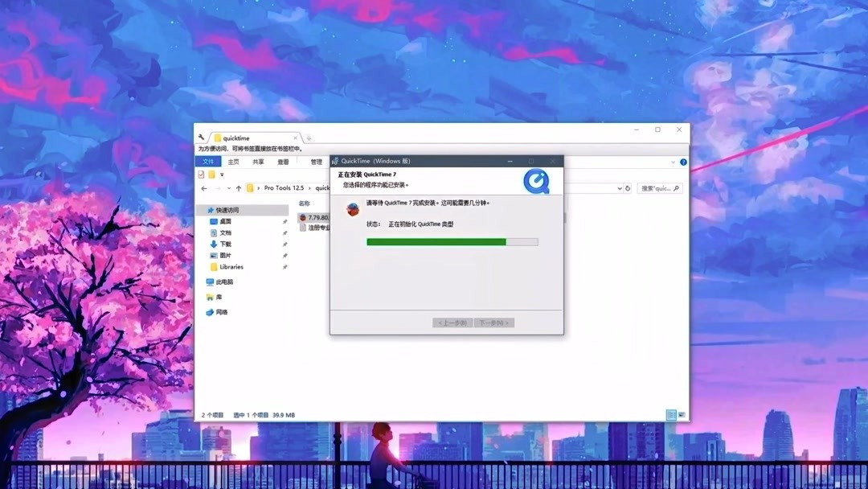The height and width of the screenshot is (489, 868).
Task: Click the up-one-level arrow near the address bar
Action: pyautogui.click(x=239, y=187)
